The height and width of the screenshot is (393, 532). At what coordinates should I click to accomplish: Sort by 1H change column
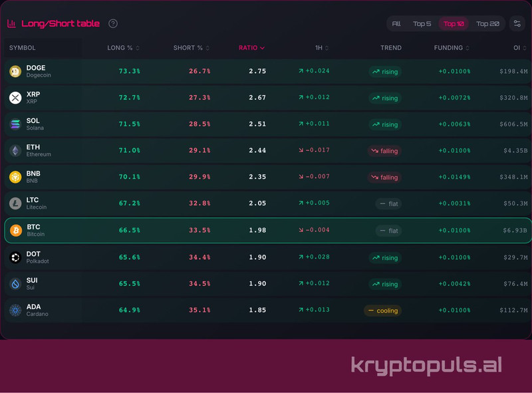click(322, 48)
